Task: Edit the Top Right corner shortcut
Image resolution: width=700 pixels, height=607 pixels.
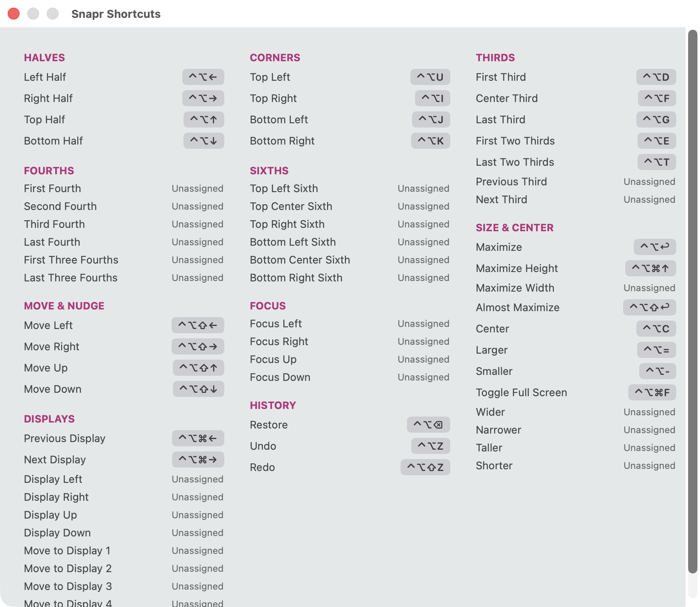Action: coord(432,98)
